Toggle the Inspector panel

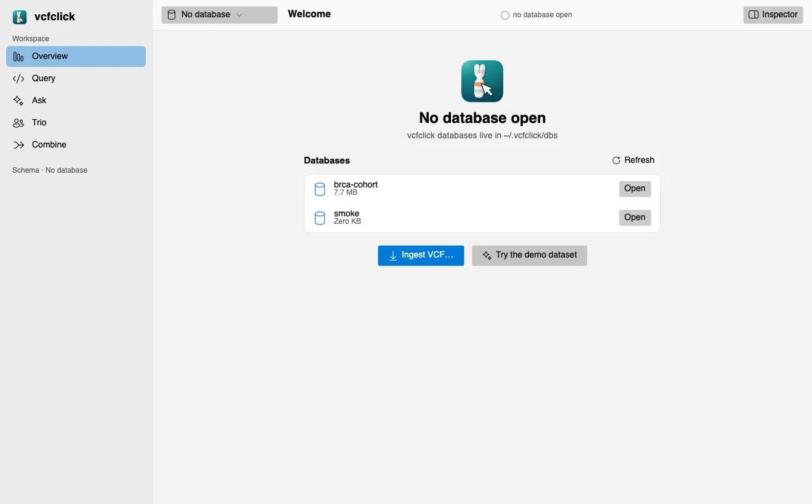[x=773, y=15]
